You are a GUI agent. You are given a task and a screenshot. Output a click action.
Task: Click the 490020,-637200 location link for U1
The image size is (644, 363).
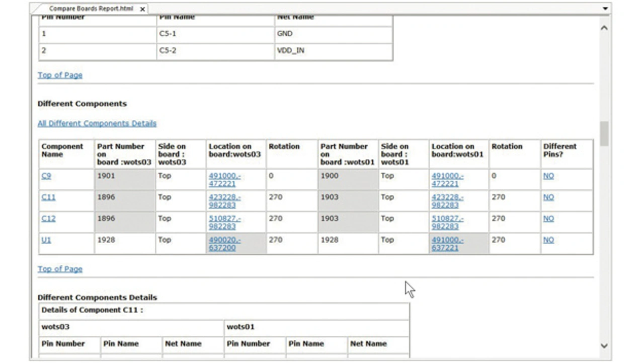224,244
